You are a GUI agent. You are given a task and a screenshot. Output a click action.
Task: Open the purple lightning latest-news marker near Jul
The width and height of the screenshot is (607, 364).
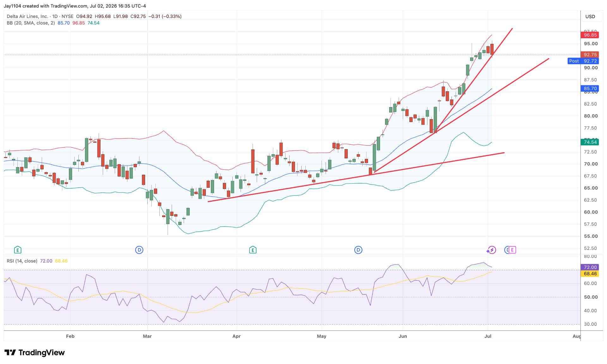coord(491,250)
